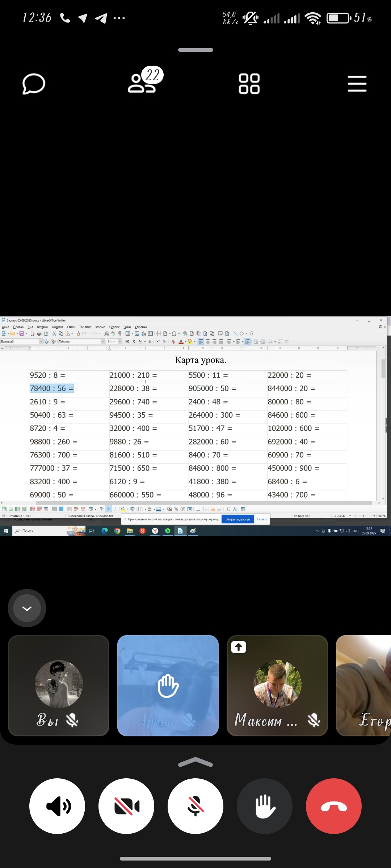Toggle the speaker output
This screenshot has height=868, width=391.
click(57, 806)
